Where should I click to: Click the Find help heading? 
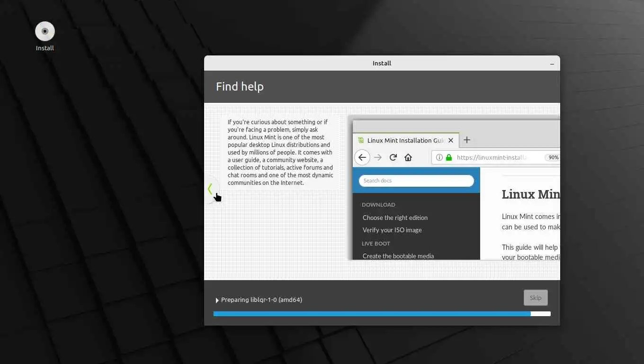coord(240,87)
